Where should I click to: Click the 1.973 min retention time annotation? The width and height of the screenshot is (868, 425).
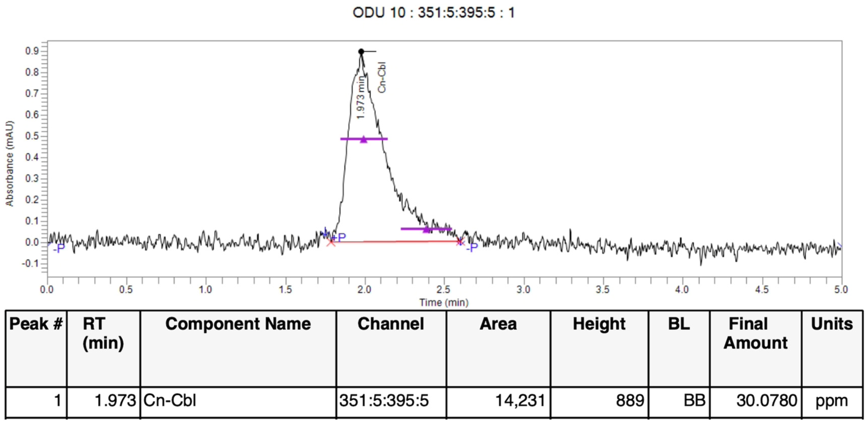[x=361, y=98]
